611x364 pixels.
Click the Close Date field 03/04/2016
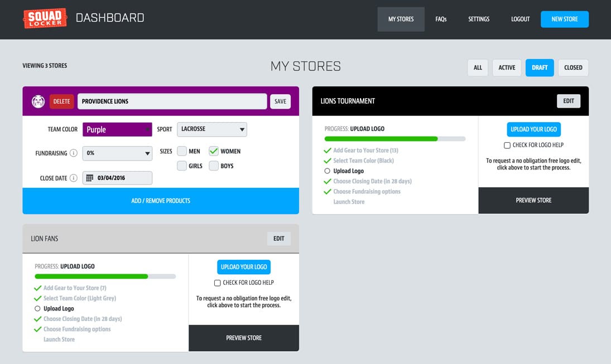pyautogui.click(x=117, y=178)
